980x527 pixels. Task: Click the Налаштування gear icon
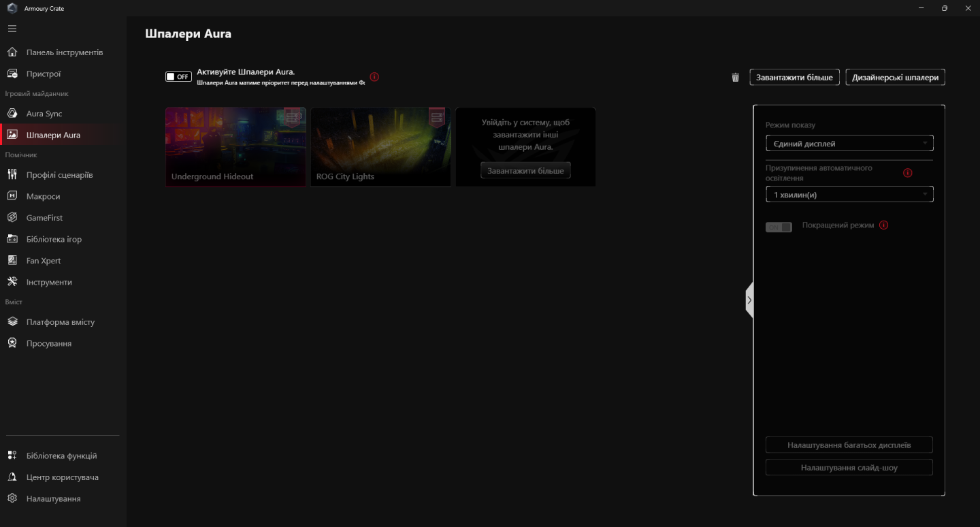(12, 498)
